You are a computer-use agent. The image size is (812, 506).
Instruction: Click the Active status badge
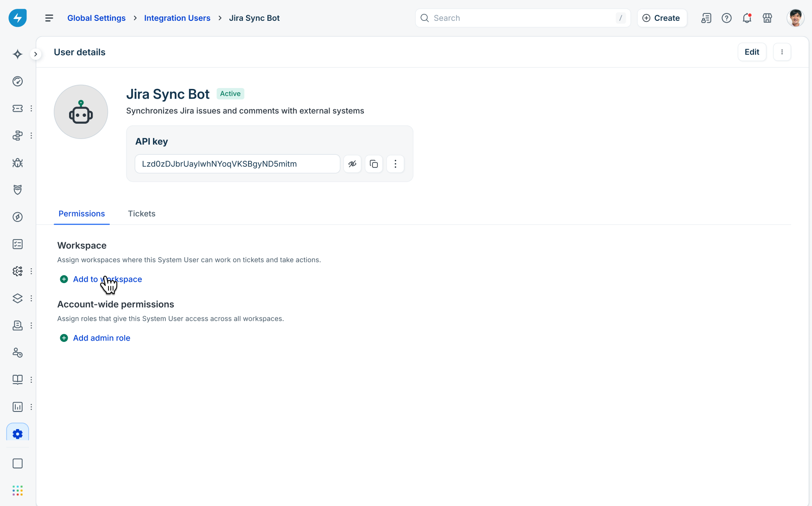[230, 94]
